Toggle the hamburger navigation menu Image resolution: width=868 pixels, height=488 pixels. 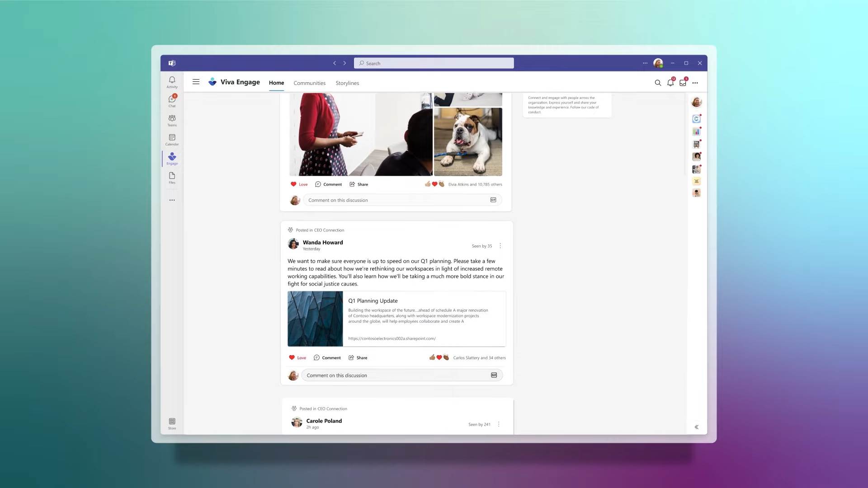pyautogui.click(x=196, y=82)
